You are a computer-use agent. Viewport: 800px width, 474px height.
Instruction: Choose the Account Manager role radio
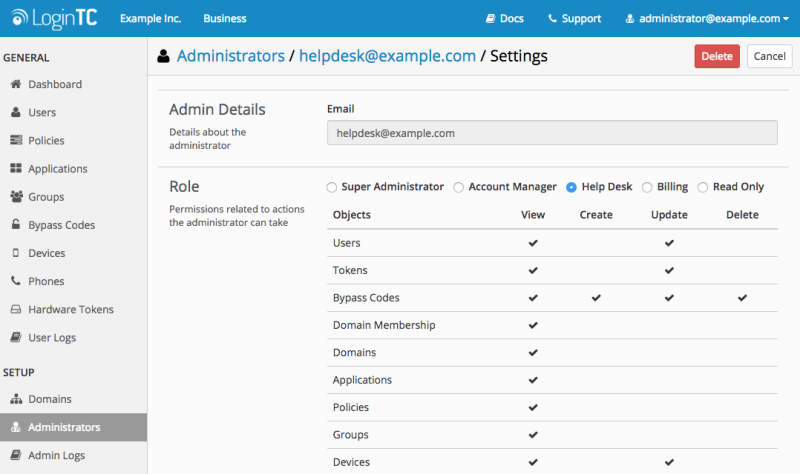(x=459, y=187)
